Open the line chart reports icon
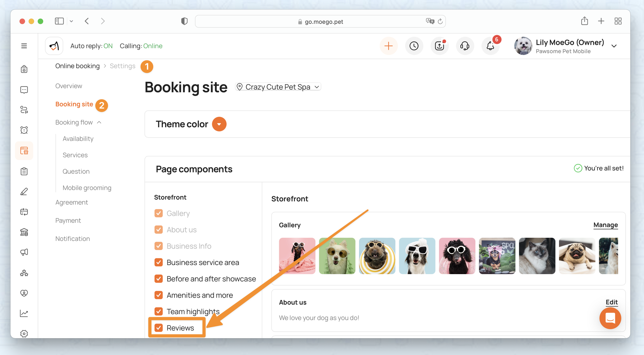Image resolution: width=644 pixels, height=355 pixels. [24, 313]
